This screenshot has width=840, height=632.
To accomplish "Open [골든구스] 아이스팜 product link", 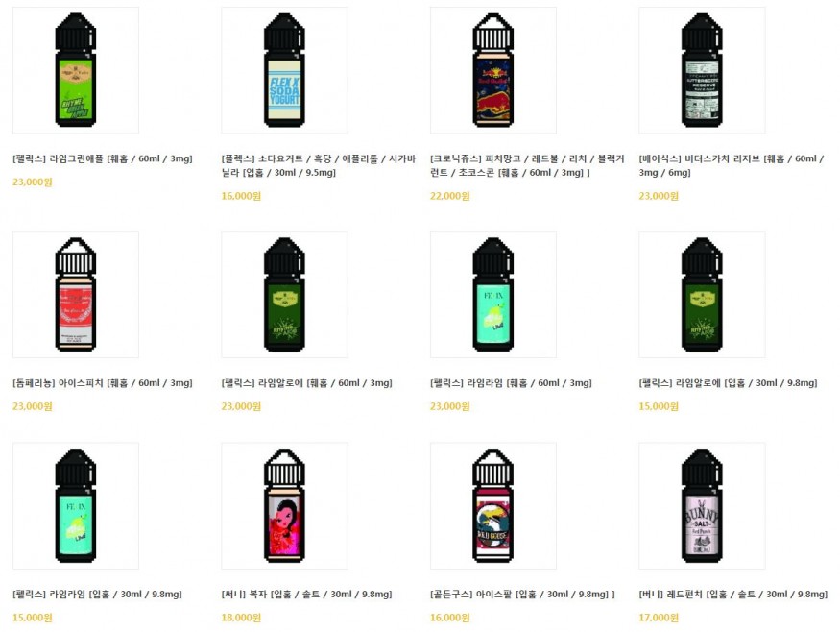I will [522, 594].
